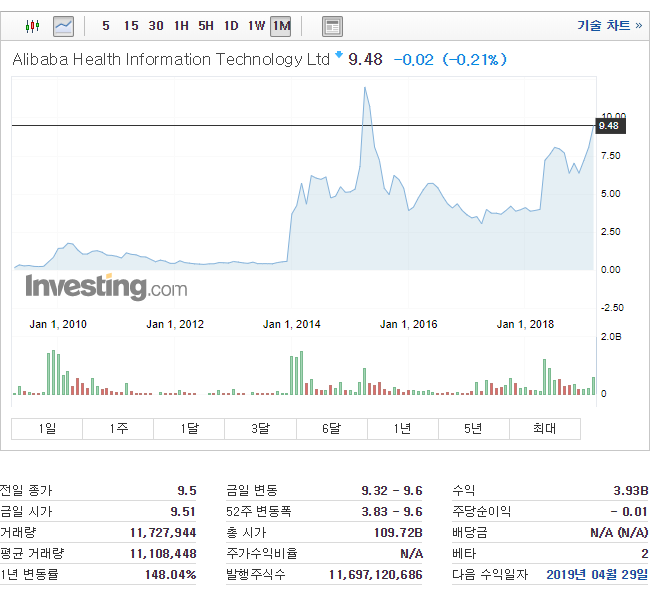Select the 1주 range tab
Screen dimensions: 659x598
click(x=118, y=429)
